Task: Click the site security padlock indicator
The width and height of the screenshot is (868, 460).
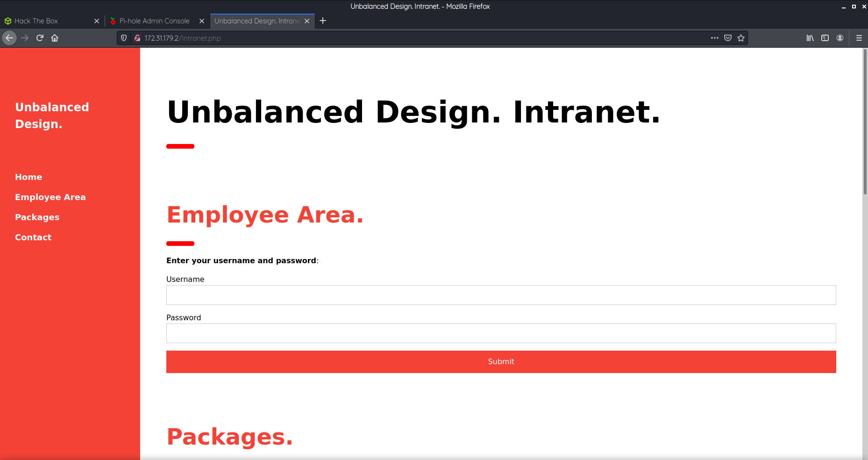Action: [137, 38]
